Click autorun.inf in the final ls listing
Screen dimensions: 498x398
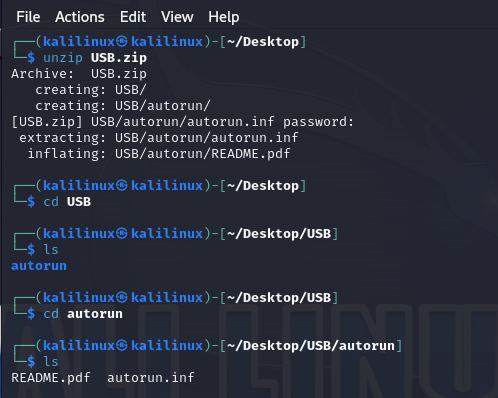pyautogui.click(x=151, y=378)
